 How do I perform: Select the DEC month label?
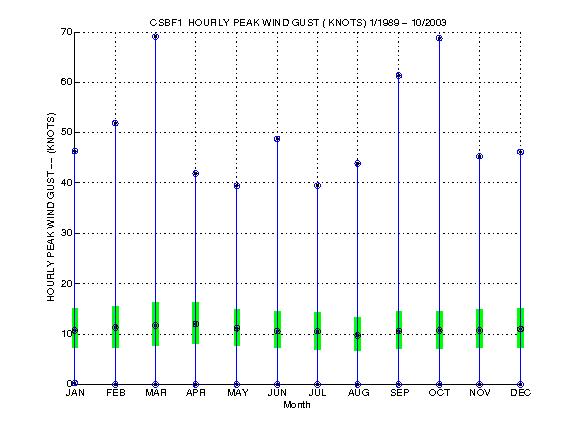[x=521, y=393]
